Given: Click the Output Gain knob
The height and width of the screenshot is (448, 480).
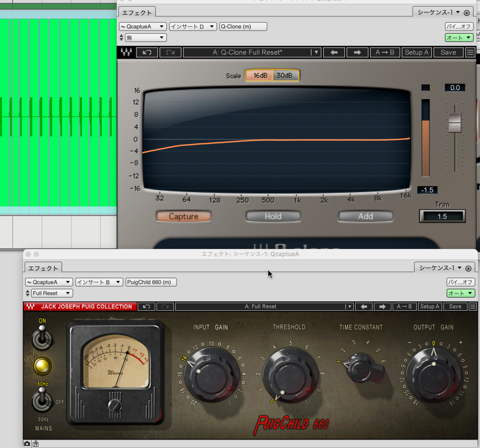Looking at the screenshot, I should point(434,376).
